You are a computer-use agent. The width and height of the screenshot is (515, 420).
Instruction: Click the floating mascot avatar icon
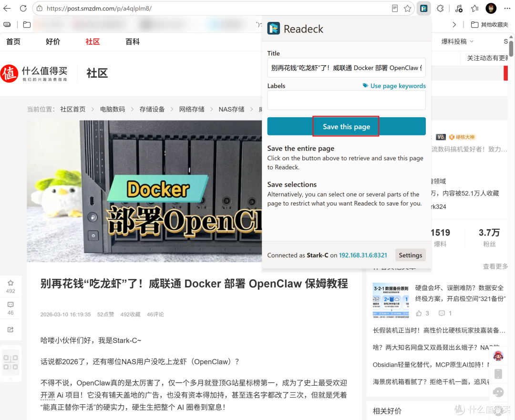click(x=498, y=355)
